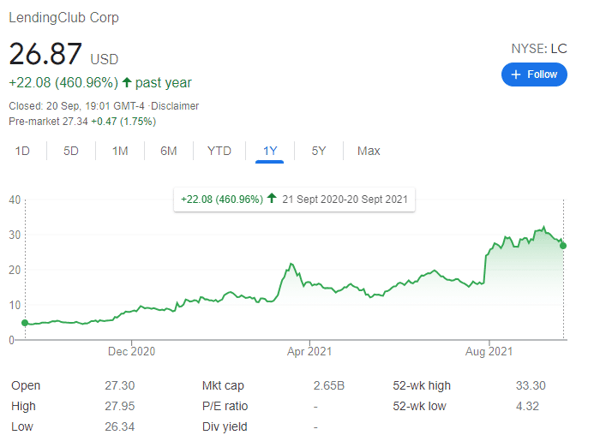Open the Disclaimer link
Screen dimensions: 600x447
coord(175,106)
